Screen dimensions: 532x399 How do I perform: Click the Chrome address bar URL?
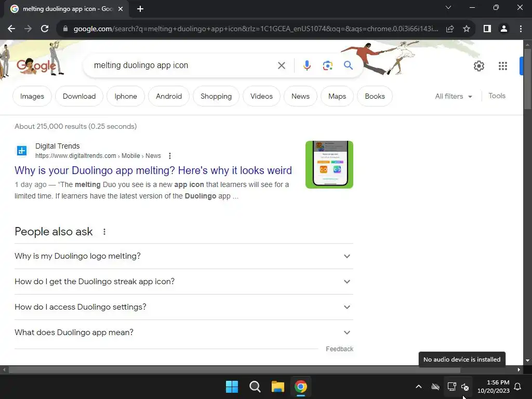tap(256, 29)
